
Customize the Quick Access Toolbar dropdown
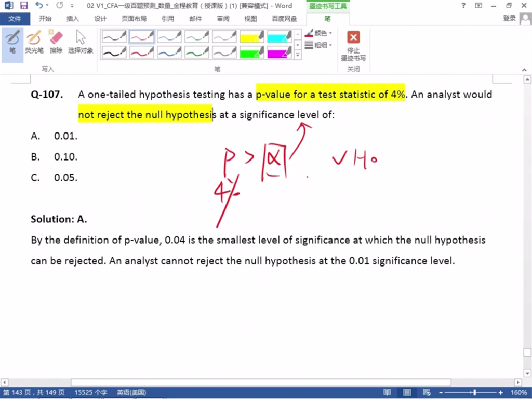tap(72, 6)
